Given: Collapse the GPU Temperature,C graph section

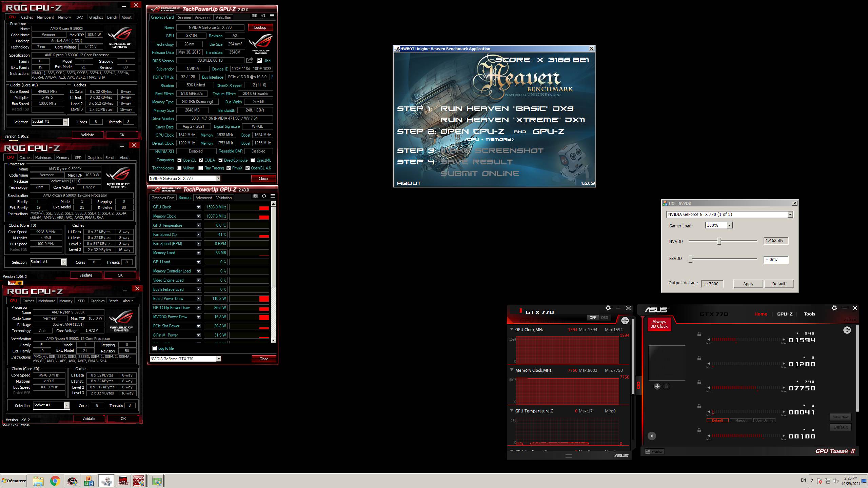Looking at the screenshot, I should pos(512,411).
